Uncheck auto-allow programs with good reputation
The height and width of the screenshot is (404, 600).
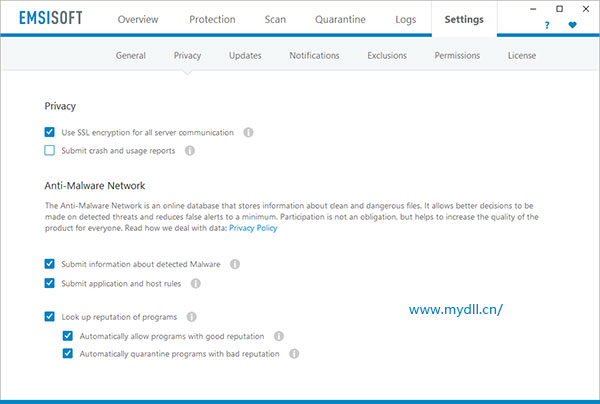pyautogui.click(x=68, y=336)
